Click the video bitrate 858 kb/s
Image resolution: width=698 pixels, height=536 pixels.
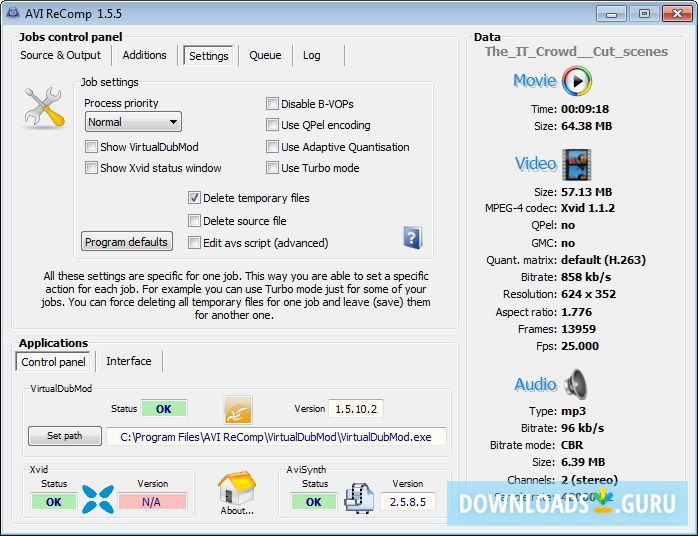pyautogui.click(x=586, y=277)
